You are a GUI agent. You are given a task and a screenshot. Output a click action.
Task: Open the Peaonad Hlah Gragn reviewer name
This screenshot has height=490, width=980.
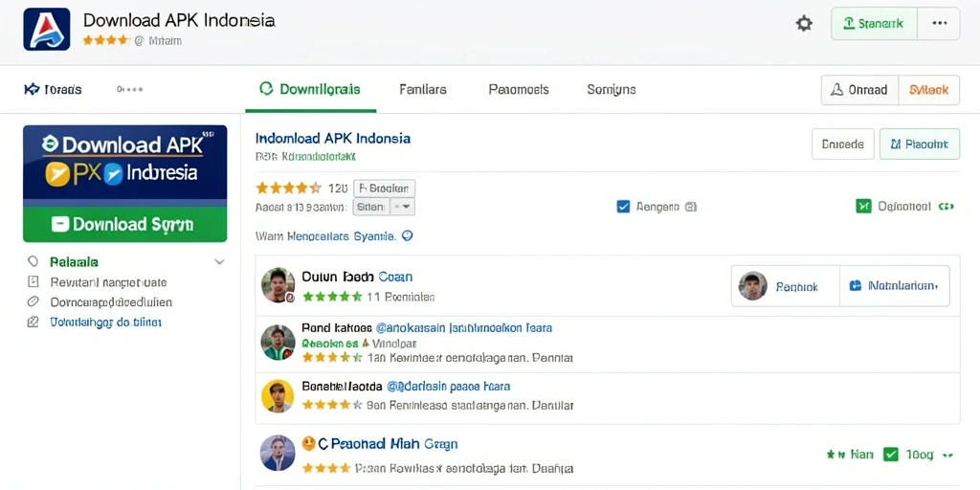[x=388, y=444]
